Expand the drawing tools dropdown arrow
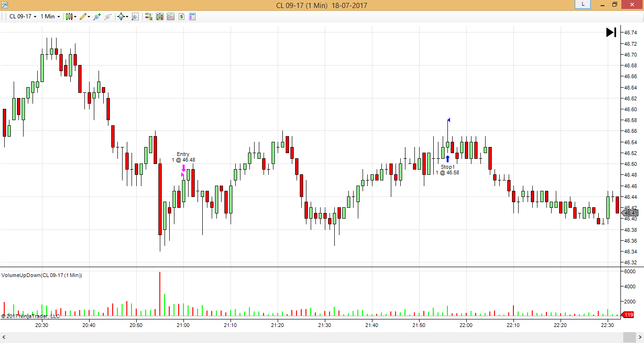 (89, 16)
